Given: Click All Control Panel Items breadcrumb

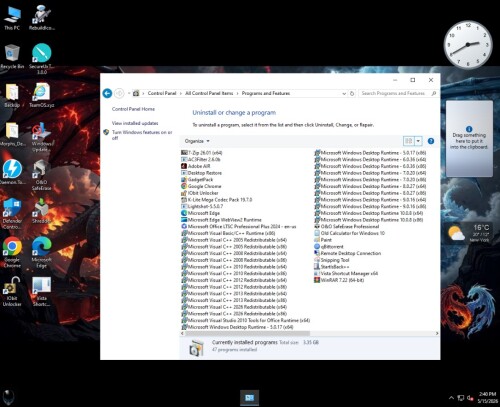Looking at the screenshot, I should point(209,93).
